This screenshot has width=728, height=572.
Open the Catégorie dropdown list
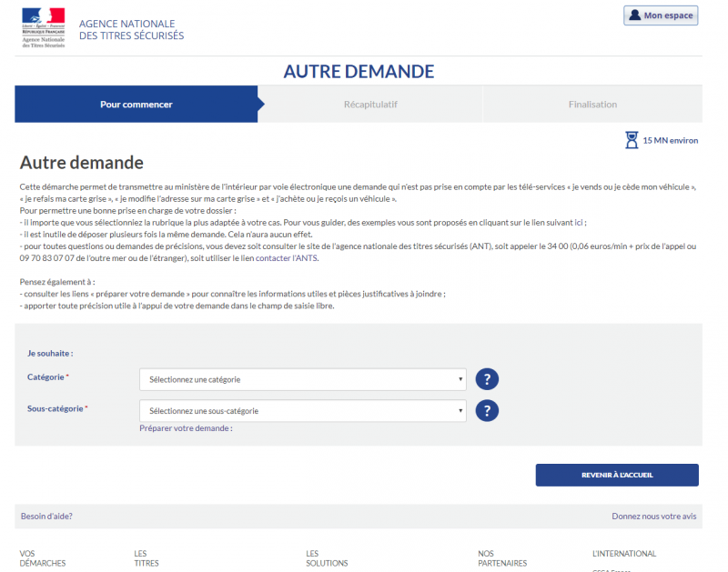(303, 379)
